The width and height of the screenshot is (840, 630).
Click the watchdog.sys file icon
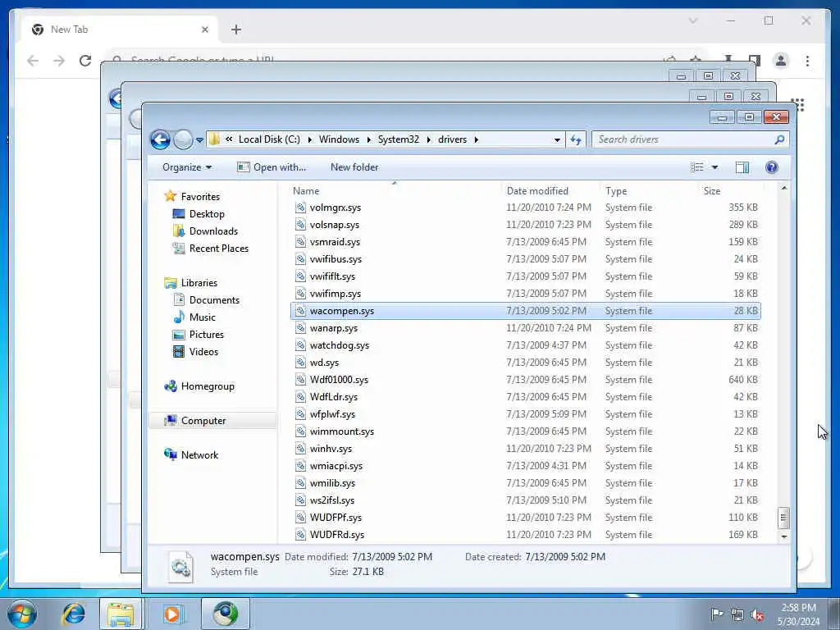pyautogui.click(x=300, y=345)
